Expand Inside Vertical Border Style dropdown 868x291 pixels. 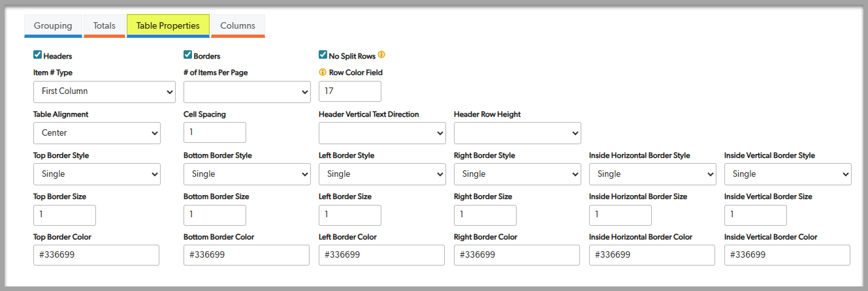788,174
